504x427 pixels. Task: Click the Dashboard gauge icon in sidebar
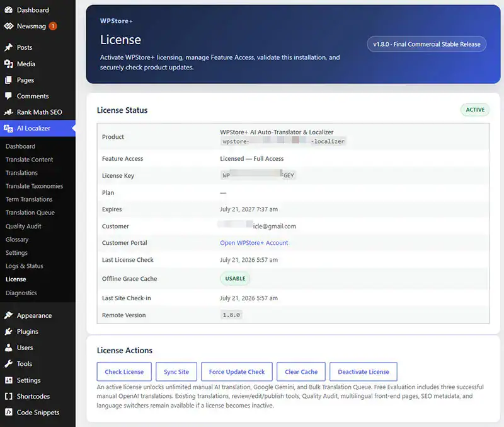pos(9,10)
